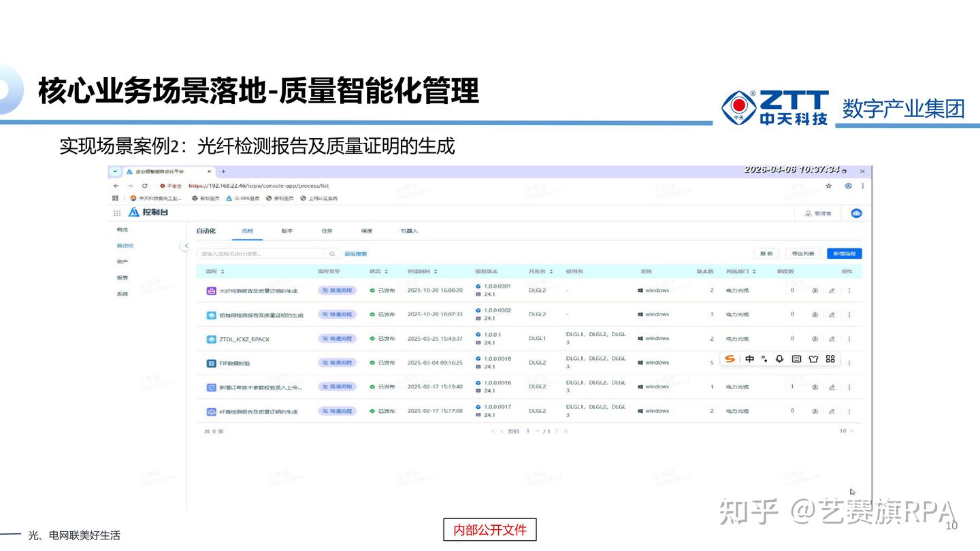Click edit pencil for 光纤检测报告 row
Image resolution: width=980 pixels, height=551 pixels.
click(x=832, y=290)
